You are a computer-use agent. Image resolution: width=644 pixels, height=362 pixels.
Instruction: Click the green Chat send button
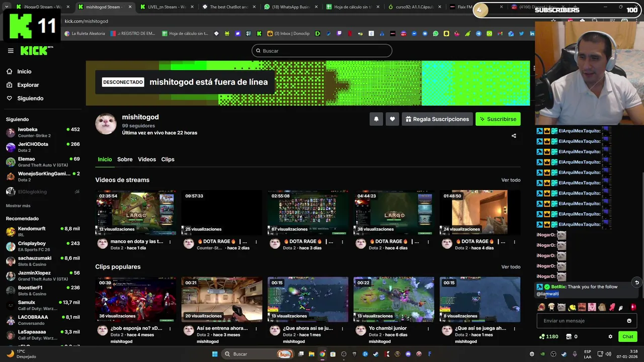(628, 336)
